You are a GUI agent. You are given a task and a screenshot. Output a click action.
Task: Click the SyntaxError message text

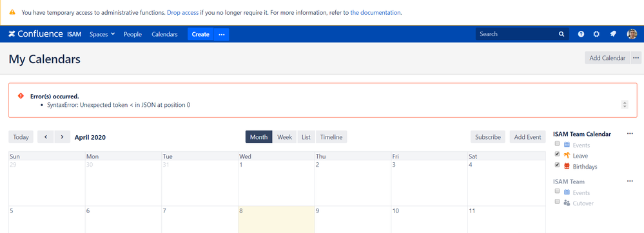tap(119, 105)
